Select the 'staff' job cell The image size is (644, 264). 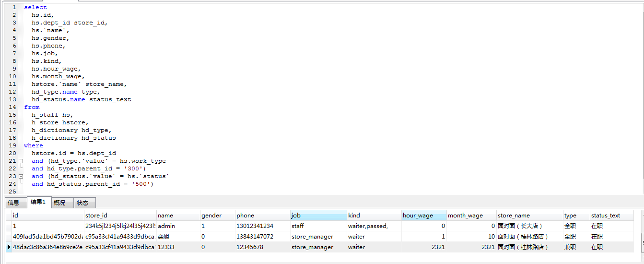318,226
